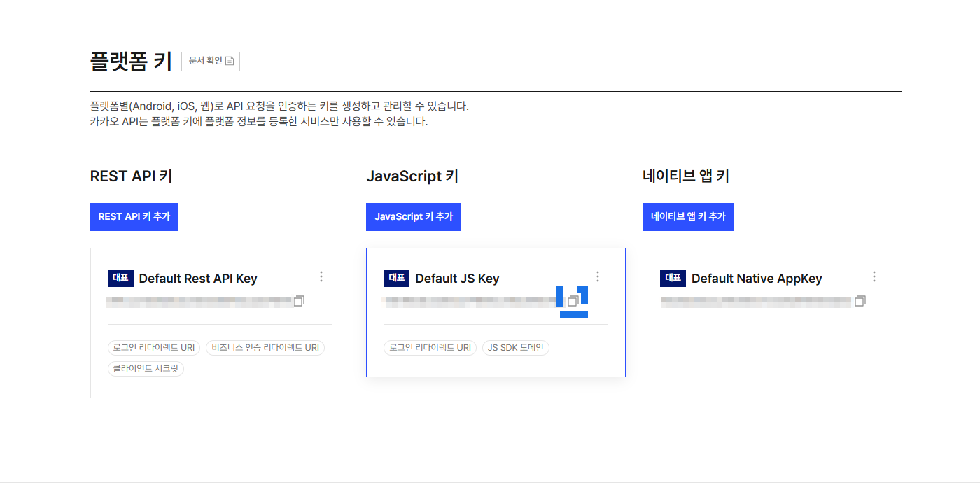
Task: Add a new key with JavaScript 키 추가
Action: point(413,217)
